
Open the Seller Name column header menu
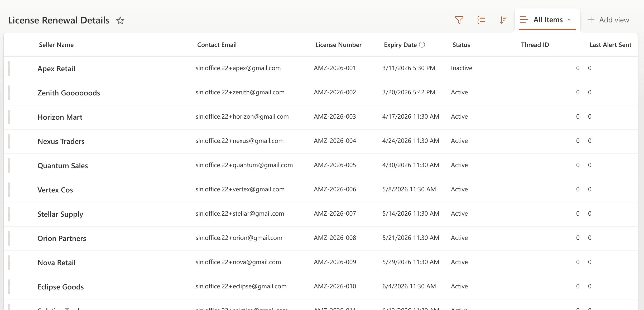pyautogui.click(x=56, y=45)
